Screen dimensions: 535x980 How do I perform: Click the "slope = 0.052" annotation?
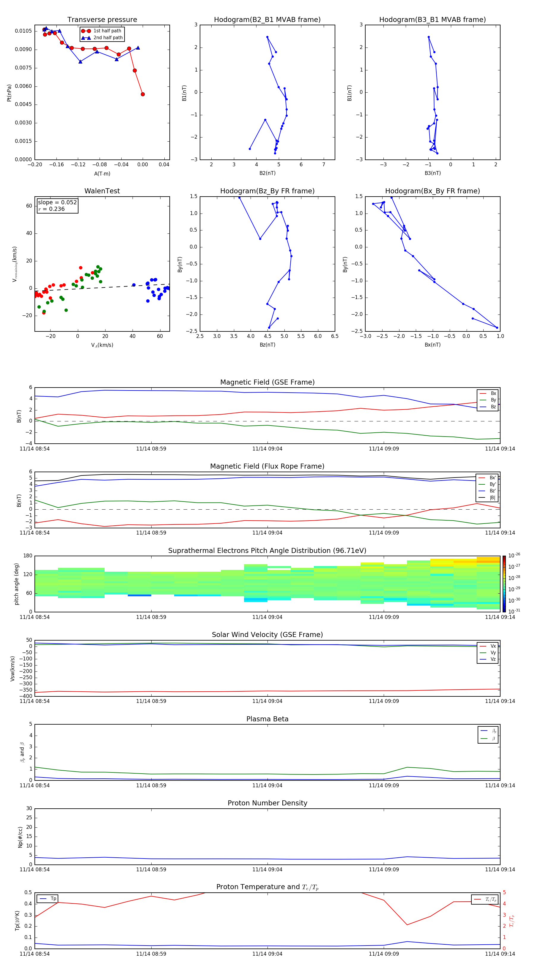(x=57, y=203)
